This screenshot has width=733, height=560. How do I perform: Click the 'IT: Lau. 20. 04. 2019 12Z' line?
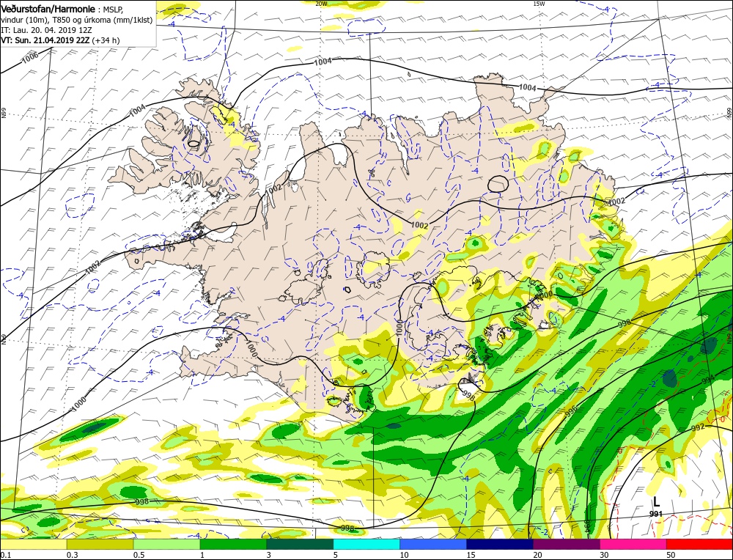[46, 30]
